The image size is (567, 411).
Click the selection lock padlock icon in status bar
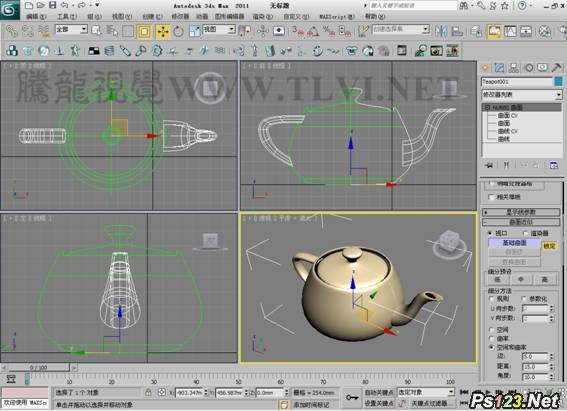pyautogui.click(x=148, y=392)
